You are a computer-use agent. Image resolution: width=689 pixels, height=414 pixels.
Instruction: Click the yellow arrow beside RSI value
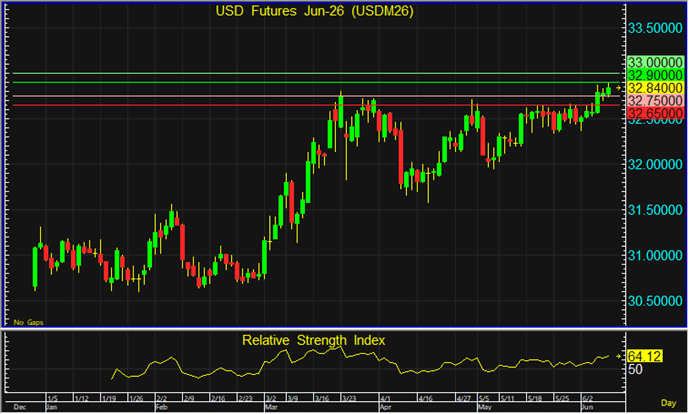coord(618,356)
